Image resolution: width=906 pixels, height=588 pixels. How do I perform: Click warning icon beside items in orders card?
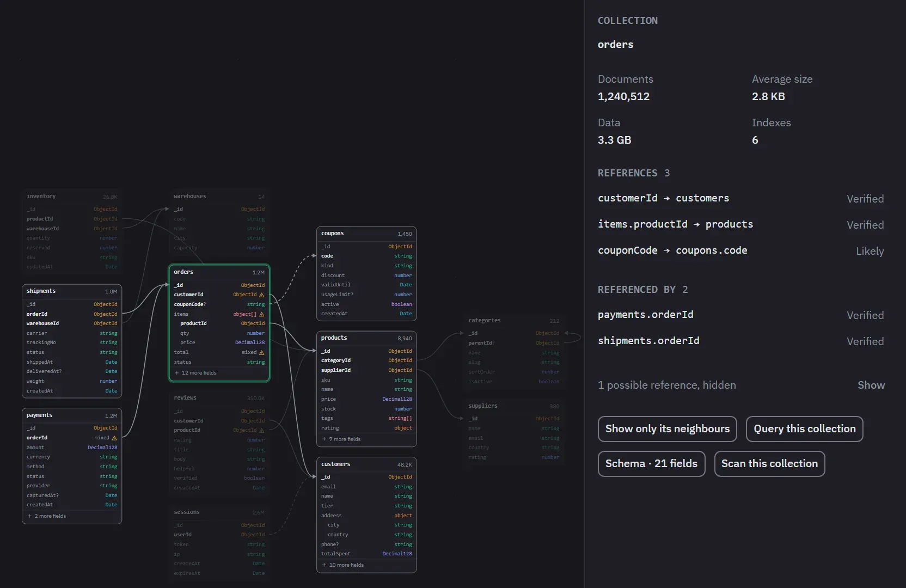[262, 315]
